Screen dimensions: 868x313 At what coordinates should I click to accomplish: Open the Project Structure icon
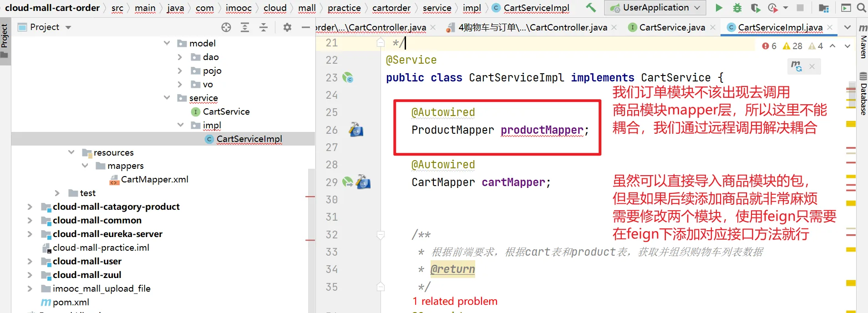point(823,8)
